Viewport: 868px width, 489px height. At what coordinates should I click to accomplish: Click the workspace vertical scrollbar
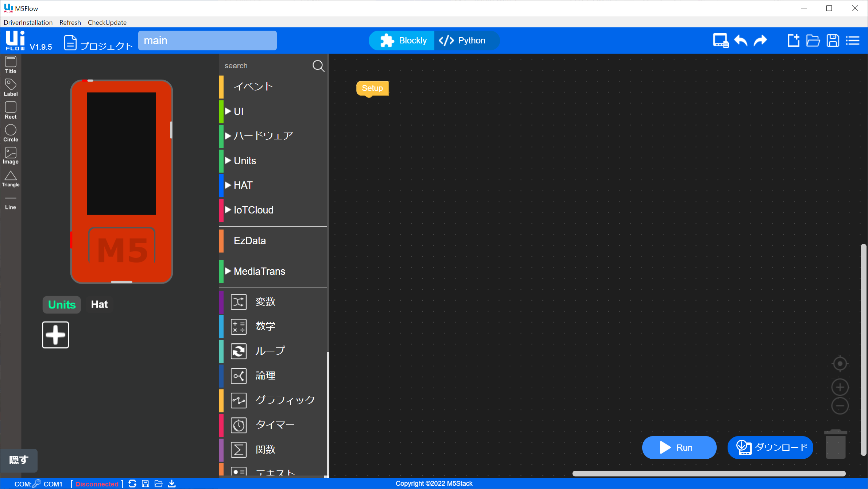[x=863, y=350]
